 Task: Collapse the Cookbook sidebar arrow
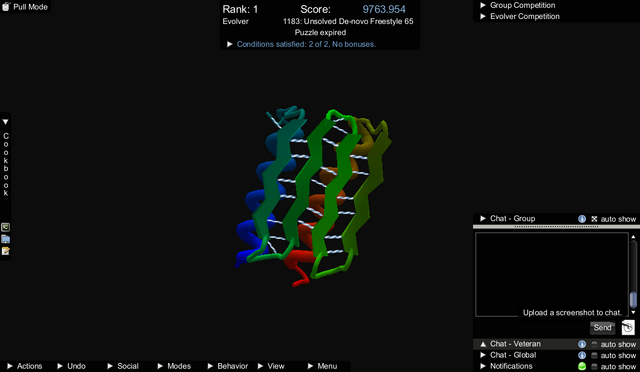(x=5, y=122)
